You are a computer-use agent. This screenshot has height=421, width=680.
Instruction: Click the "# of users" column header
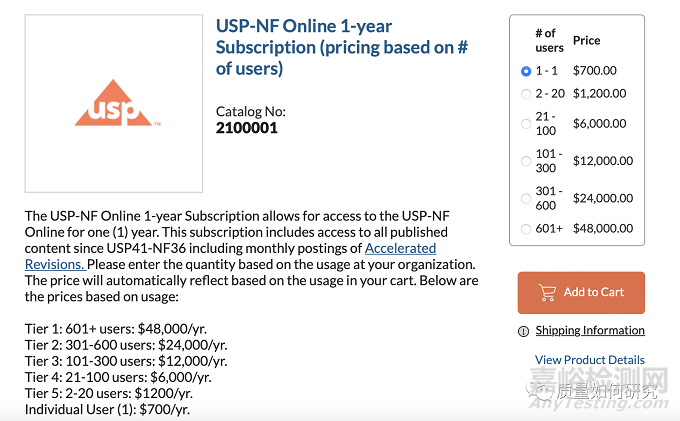[x=549, y=41]
